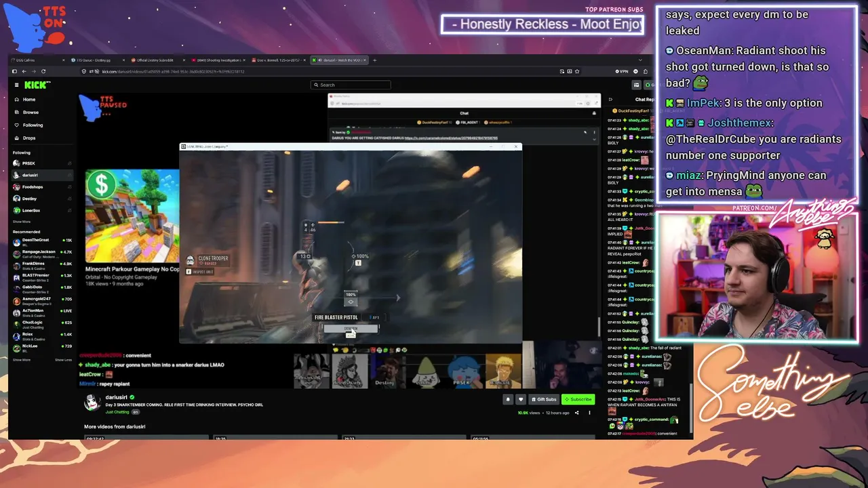868x488 pixels.
Task: Open ChudLogic recommended channel
Action: coord(42,323)
